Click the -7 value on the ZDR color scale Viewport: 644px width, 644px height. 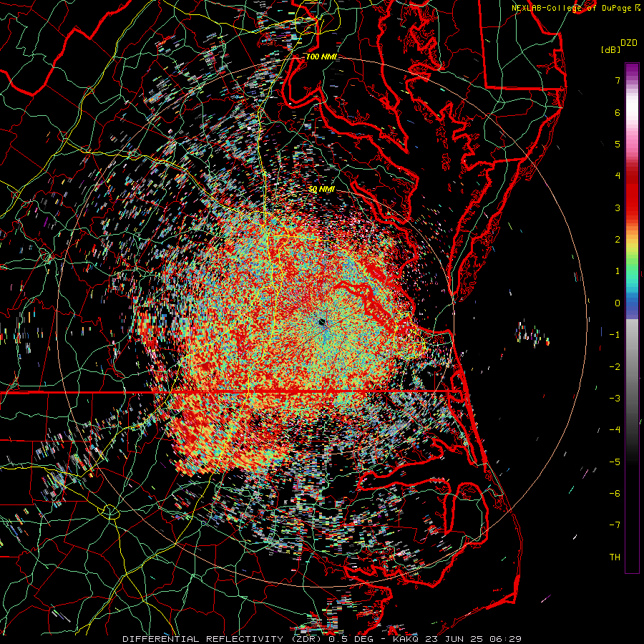pos(615,525)
